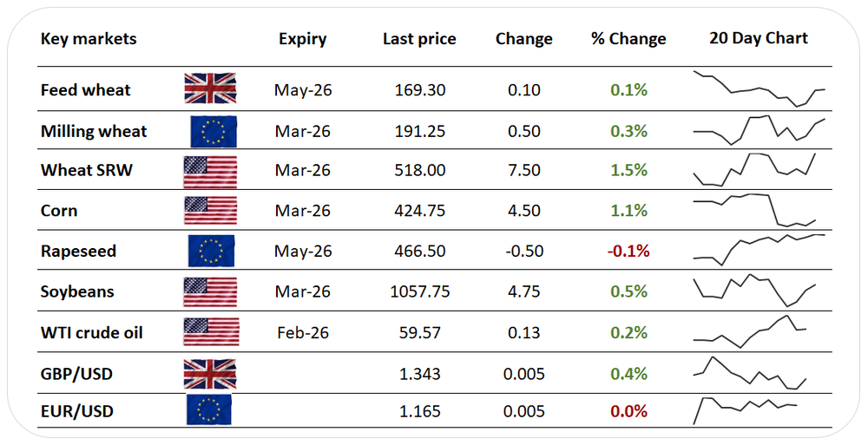The image size is (868, 445).
Task: Click the US flag beside Soybeans
Action: pos(210,291)
